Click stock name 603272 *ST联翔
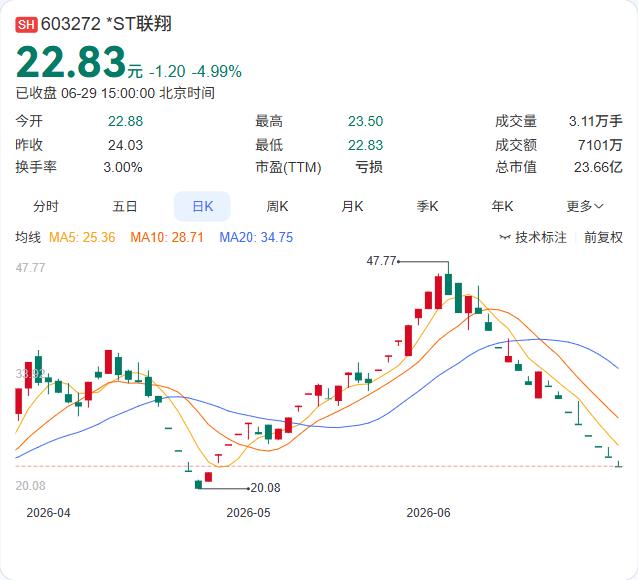The height and width of the screenshot is (580, 638). (x=106, y=24)
